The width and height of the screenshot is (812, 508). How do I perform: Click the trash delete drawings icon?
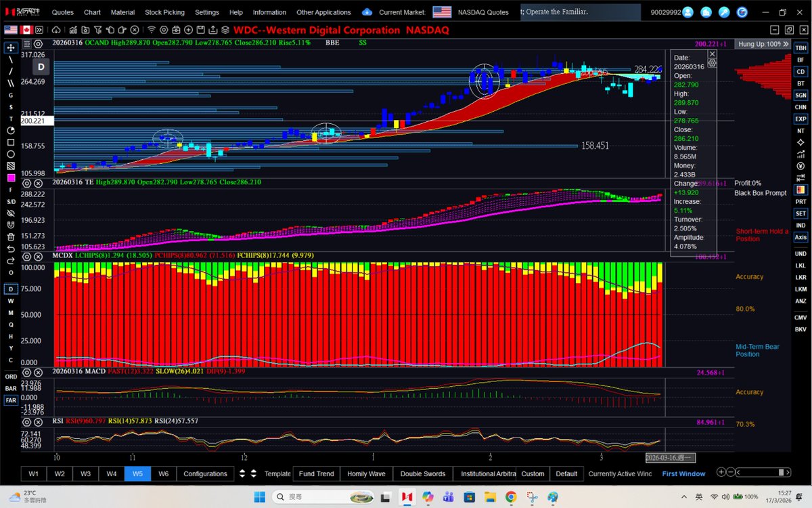point(11,236)
